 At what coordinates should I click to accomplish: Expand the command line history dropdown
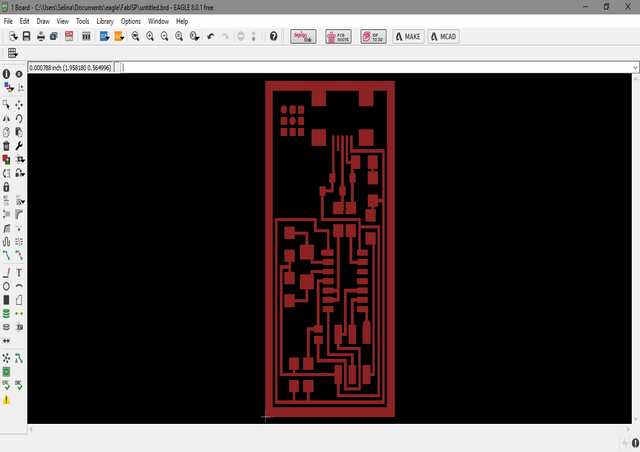636,67
